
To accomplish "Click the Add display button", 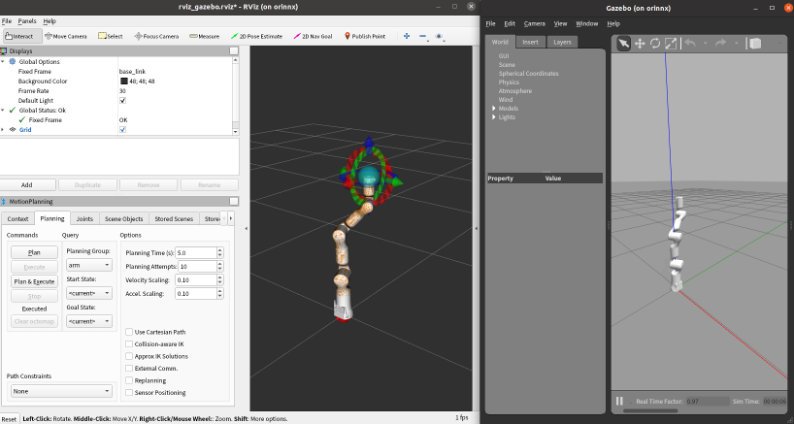I will click(x=27, y=185).
